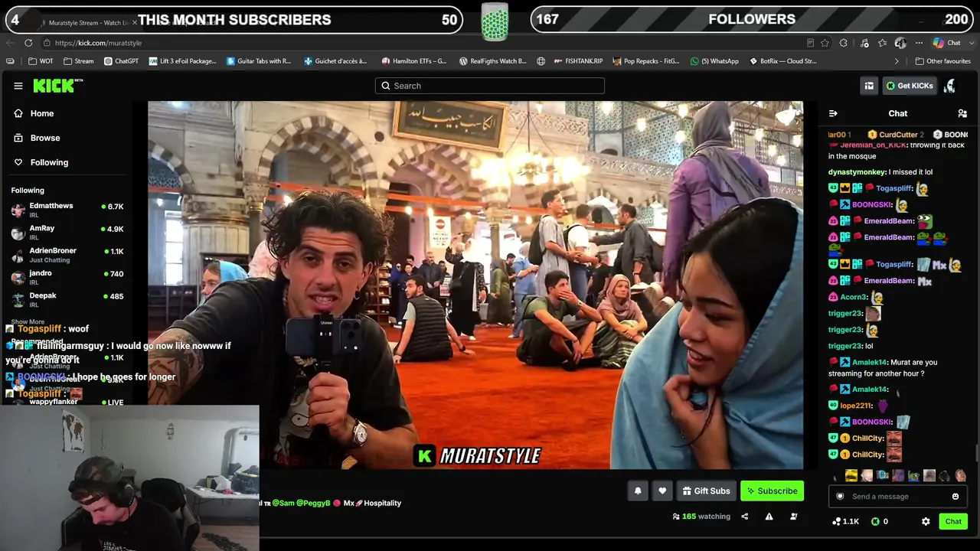Click the icon right of the report button

793,517
